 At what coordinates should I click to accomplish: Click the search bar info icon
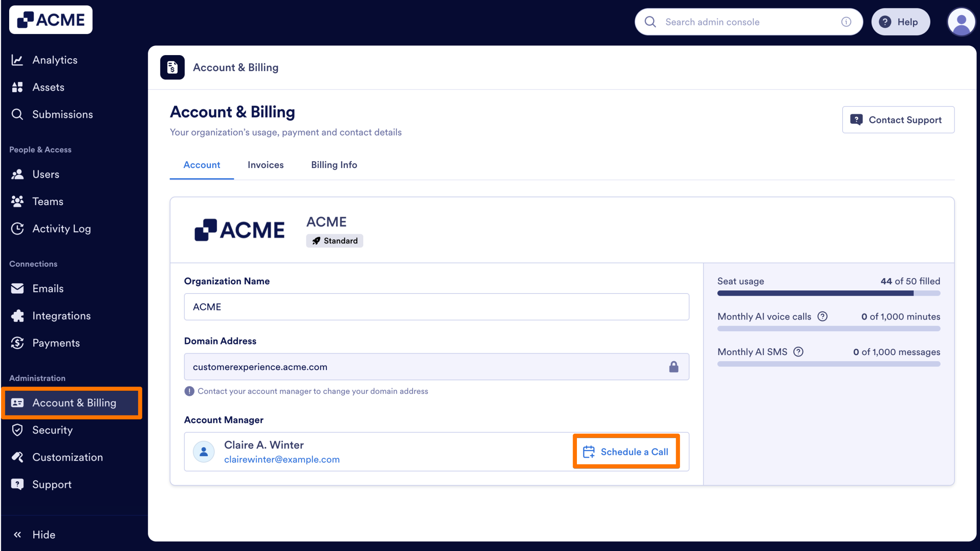coord(846,22)
